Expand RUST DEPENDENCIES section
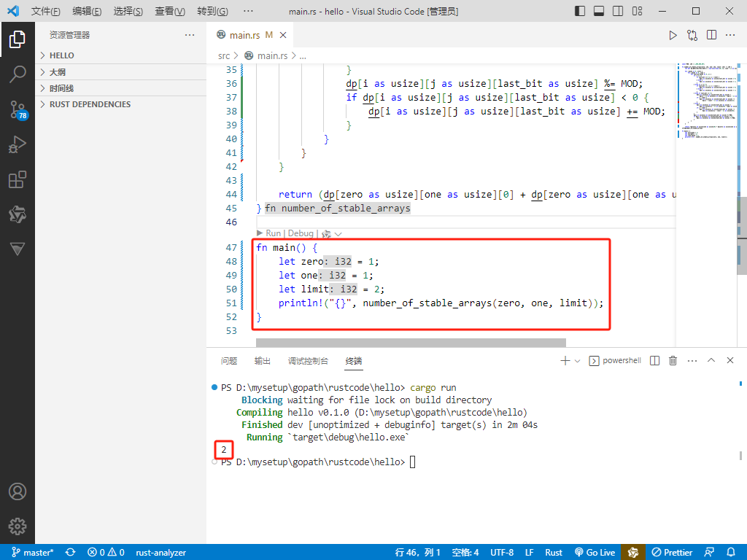 coord(121,104)
